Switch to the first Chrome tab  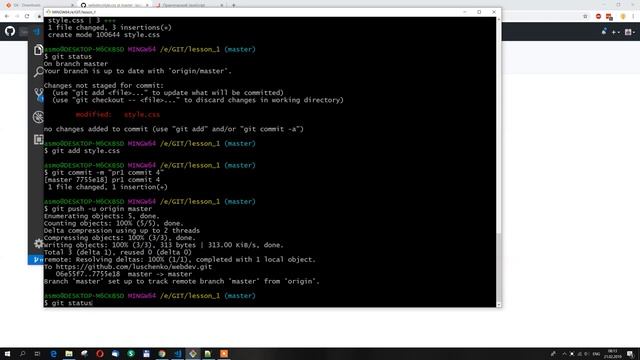coord(39,5)
